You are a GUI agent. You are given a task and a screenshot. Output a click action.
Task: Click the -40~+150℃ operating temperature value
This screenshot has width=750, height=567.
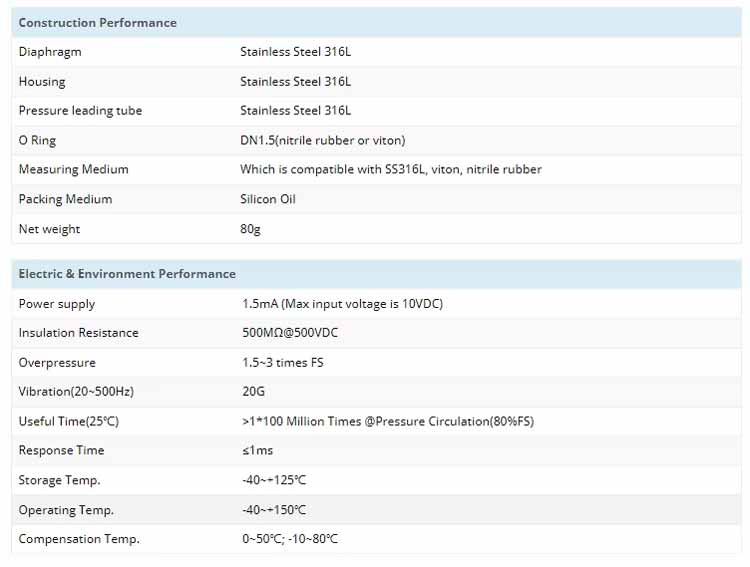pyautogui.click(x=274, y=510)
